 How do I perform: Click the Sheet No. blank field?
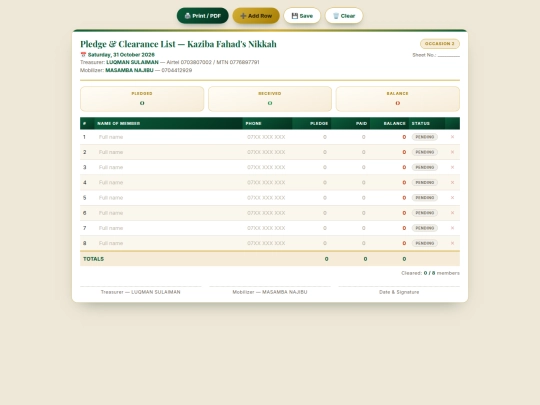[449, 55]
